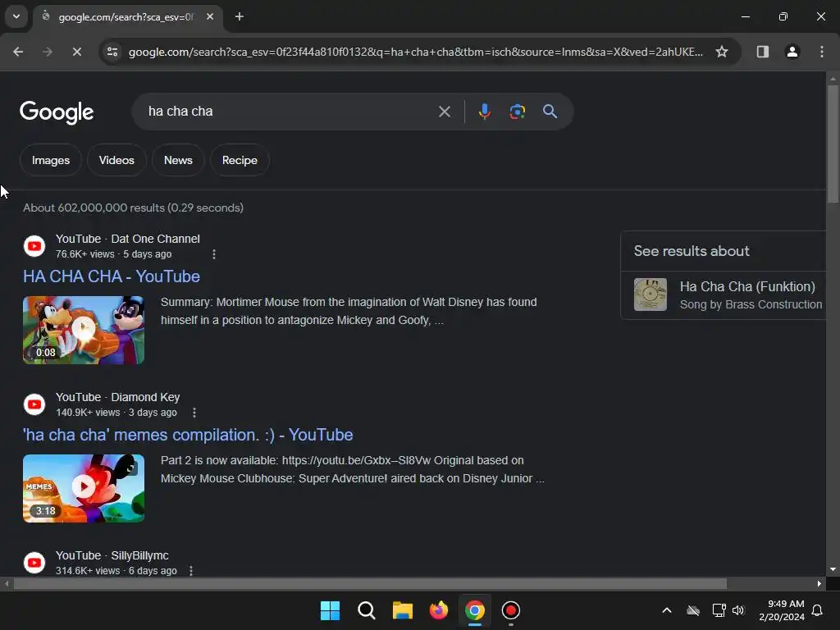Click the 'YouTube · SillyBillymc' source text

(112, 555)
